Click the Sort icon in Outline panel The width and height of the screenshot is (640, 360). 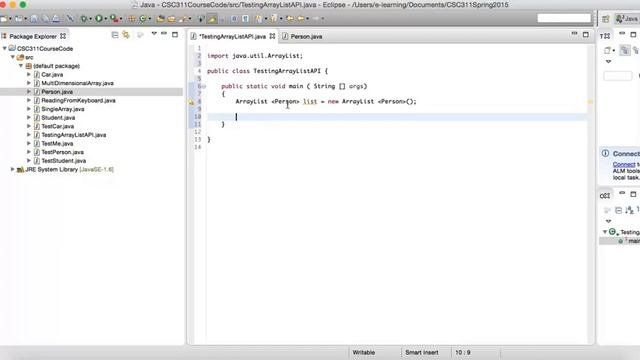(629, 210)
